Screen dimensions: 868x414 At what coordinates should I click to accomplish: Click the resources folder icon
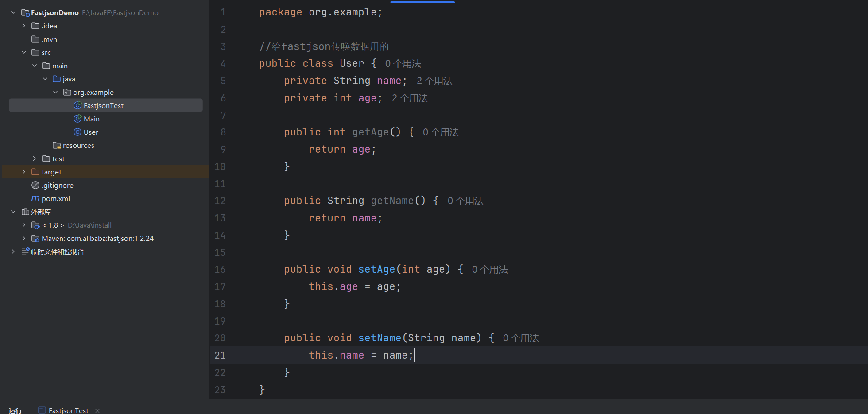pos(57,145)
